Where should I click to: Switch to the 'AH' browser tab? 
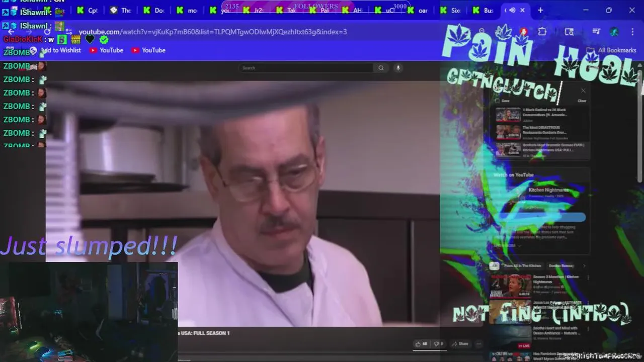(x=352, y=10)
